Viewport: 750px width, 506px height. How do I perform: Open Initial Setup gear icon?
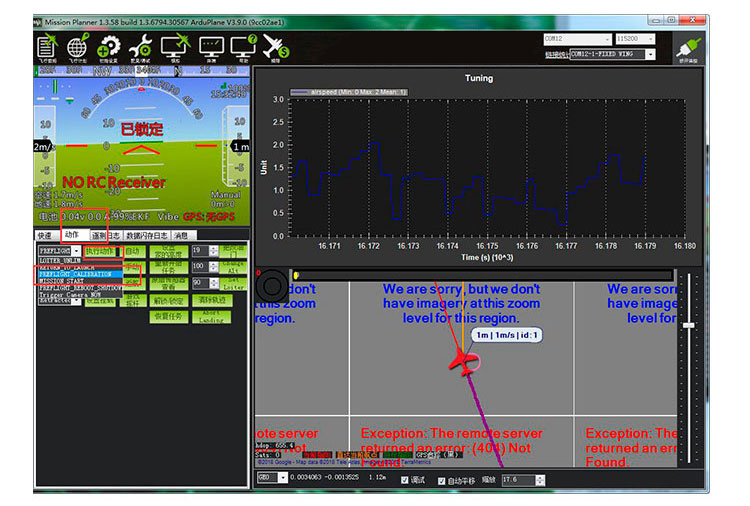coord(109,46)
